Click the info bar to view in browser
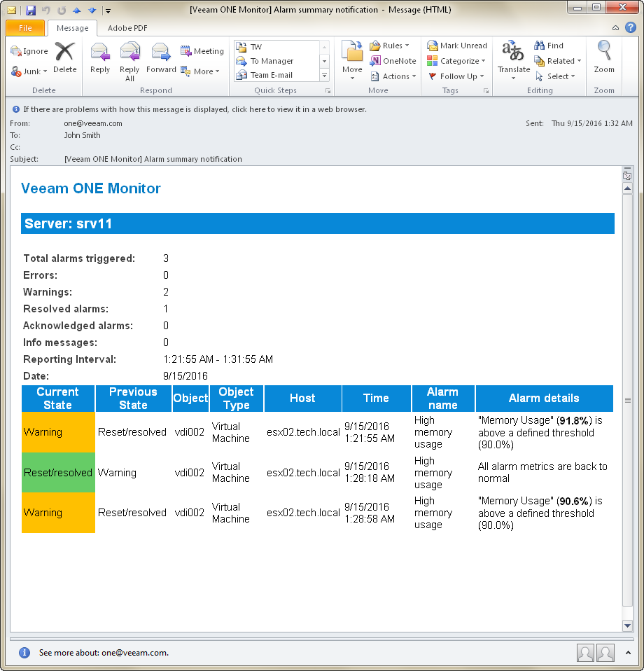 pos(195,109)
